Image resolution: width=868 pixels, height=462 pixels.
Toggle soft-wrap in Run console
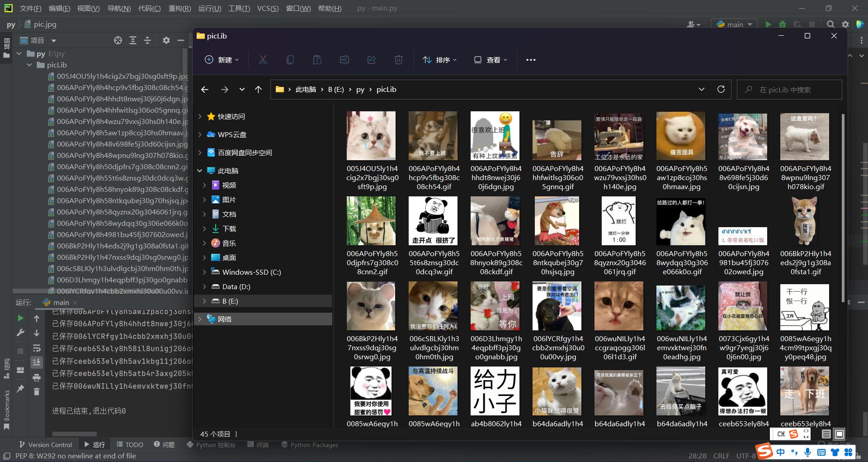coord(37,348)
